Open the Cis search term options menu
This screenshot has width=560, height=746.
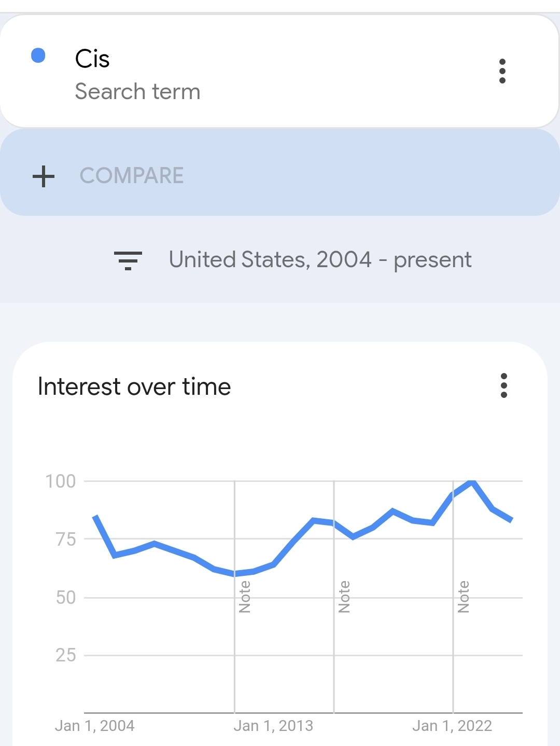pos(502,71)
